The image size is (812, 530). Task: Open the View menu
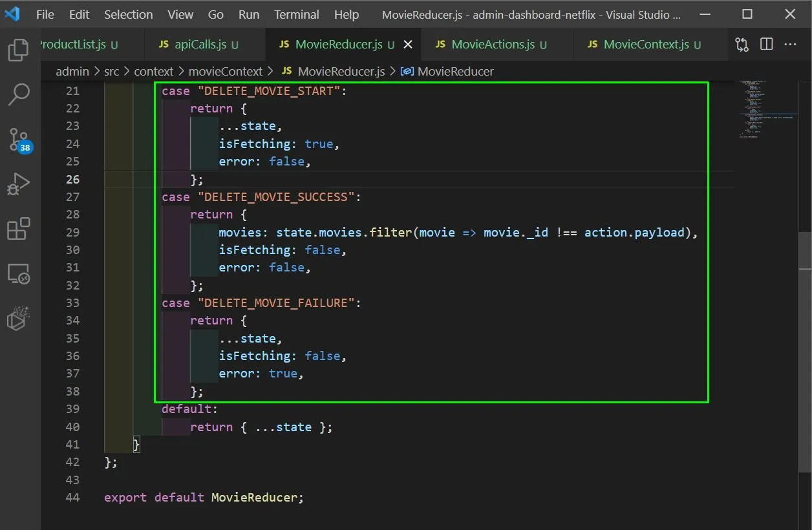point(180,14)
